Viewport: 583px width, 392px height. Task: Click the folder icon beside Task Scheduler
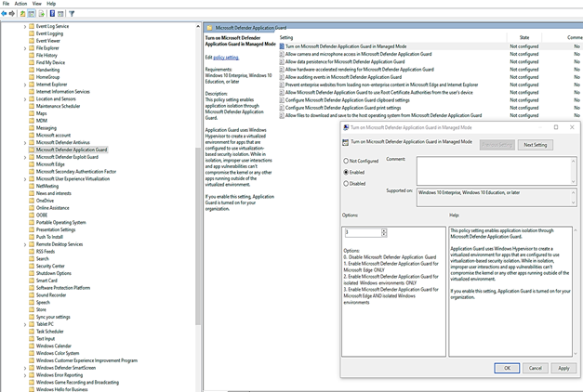tap(32, 332)
